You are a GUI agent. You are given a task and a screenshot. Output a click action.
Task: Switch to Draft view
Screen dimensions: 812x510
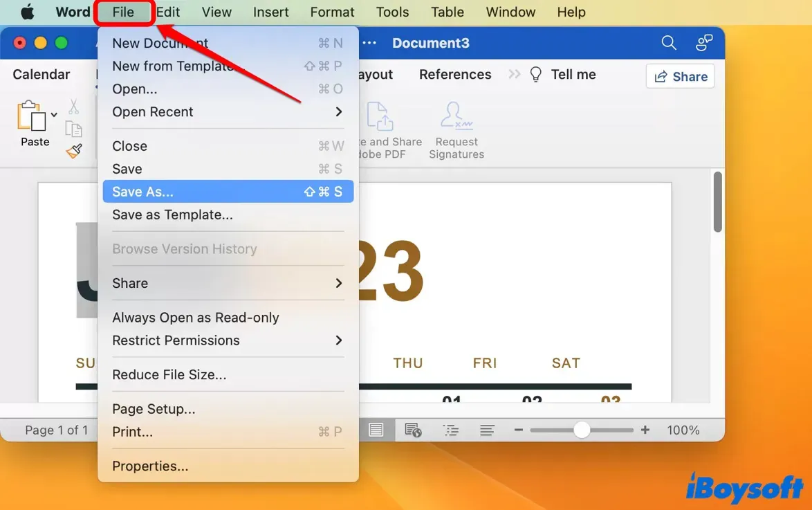(487, 430)
